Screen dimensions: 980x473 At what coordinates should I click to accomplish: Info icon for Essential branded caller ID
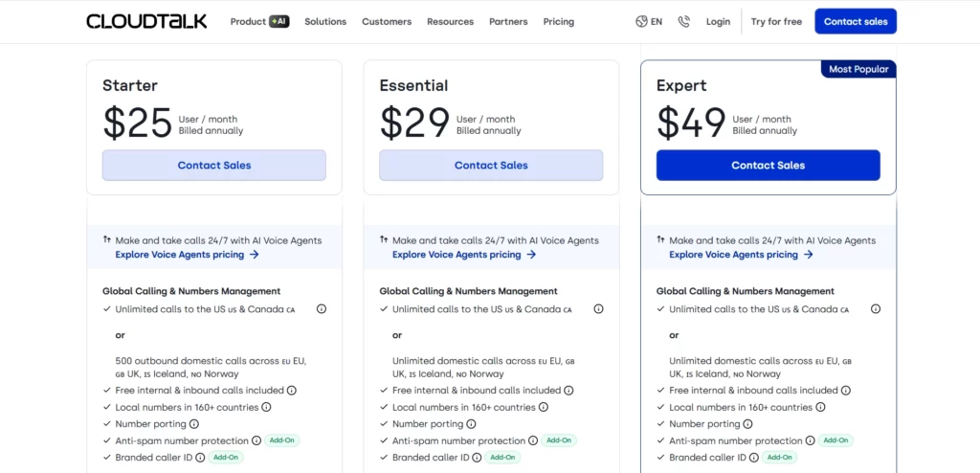(x=477, y=458)
